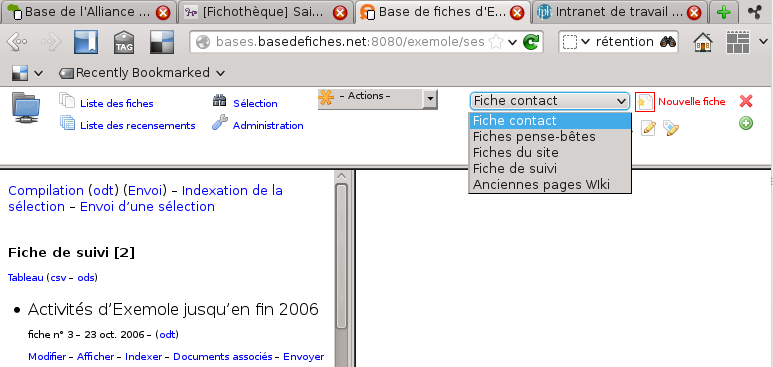Image resolution: width=773 pixels, height=367 pixels.
Task: Go back with the browser back arrow
Action: (x=16, y=42)
